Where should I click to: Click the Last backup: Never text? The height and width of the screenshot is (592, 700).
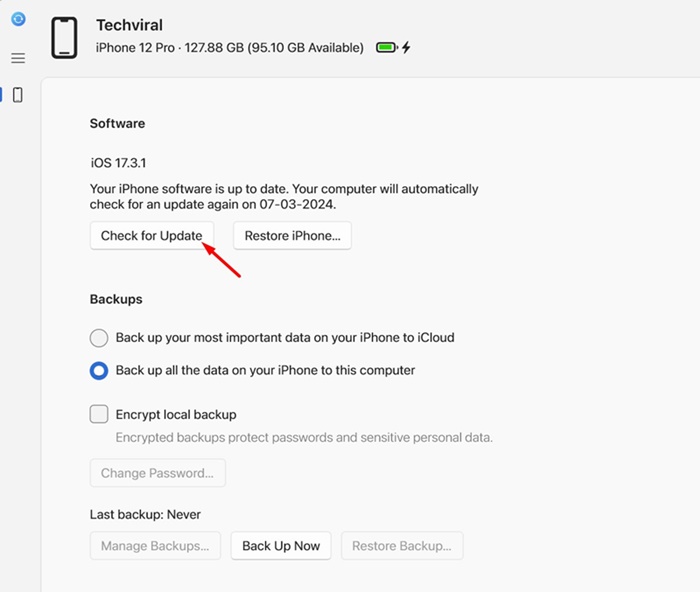click(x=145, y=515)
